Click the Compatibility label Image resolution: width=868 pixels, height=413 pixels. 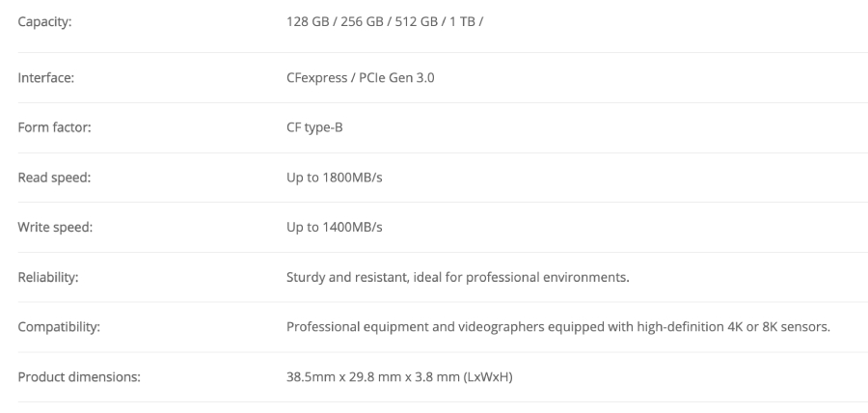[x=59, y=328]
